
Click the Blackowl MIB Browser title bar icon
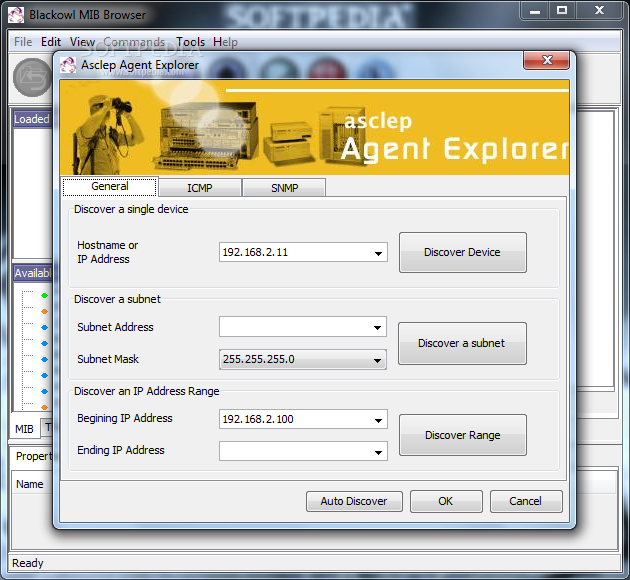[x=16, y=15]
